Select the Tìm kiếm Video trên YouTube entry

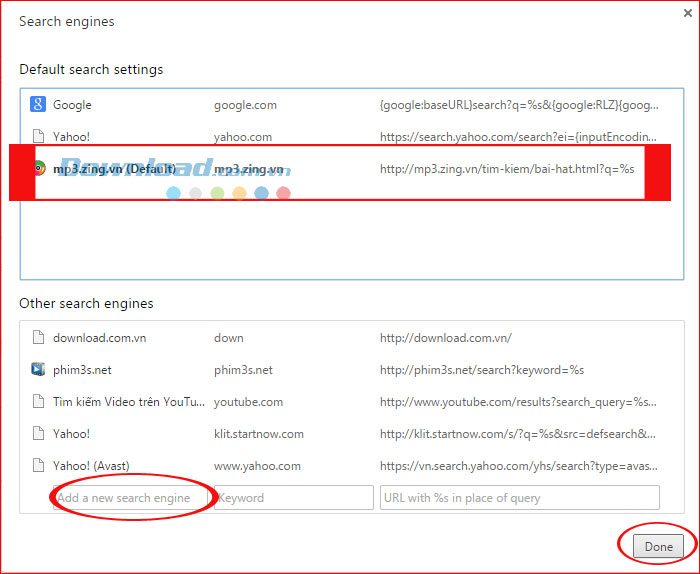129,402
